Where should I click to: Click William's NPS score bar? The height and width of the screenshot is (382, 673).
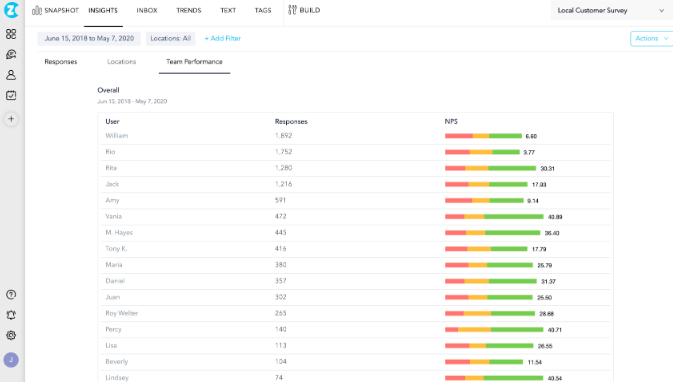point(483,136)
